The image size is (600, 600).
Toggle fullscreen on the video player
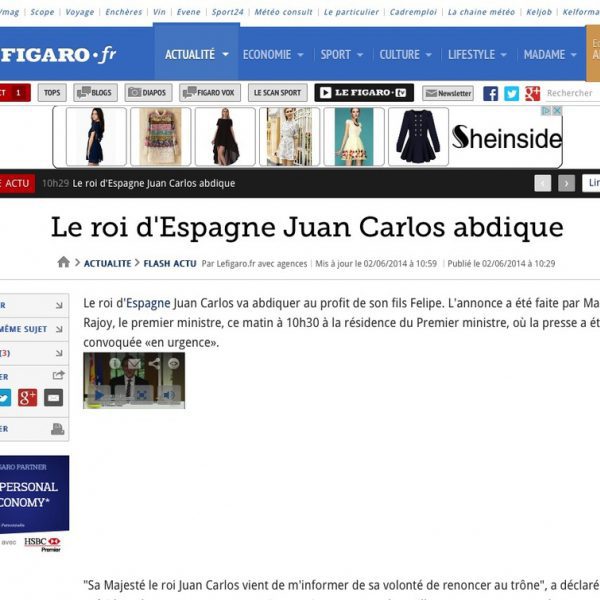pos(141,395)
